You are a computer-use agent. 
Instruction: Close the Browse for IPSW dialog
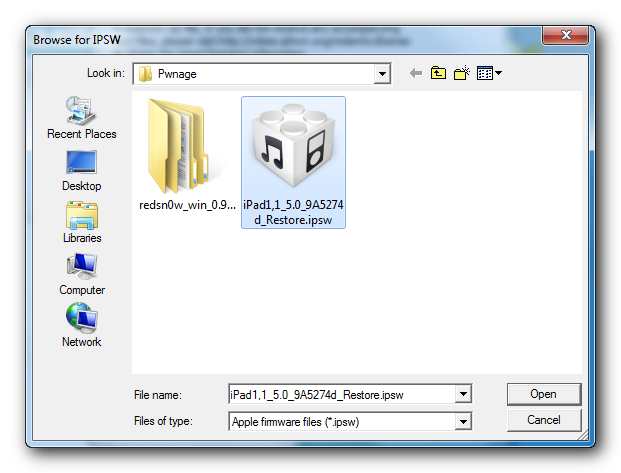[566, 35]
